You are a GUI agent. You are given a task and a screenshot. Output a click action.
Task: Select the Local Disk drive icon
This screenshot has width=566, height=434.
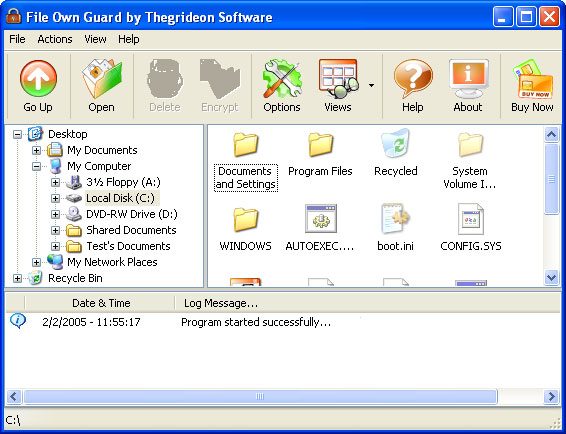(74, 198)
